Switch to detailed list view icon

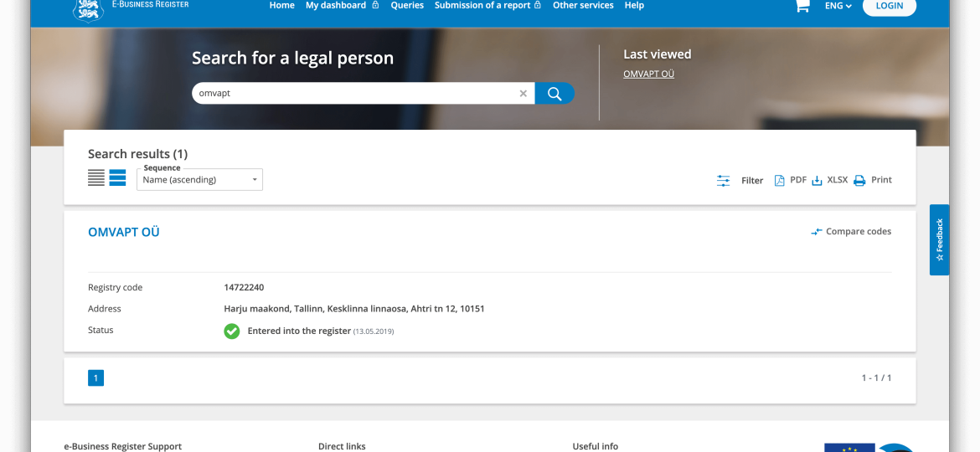tap(117, 178)
